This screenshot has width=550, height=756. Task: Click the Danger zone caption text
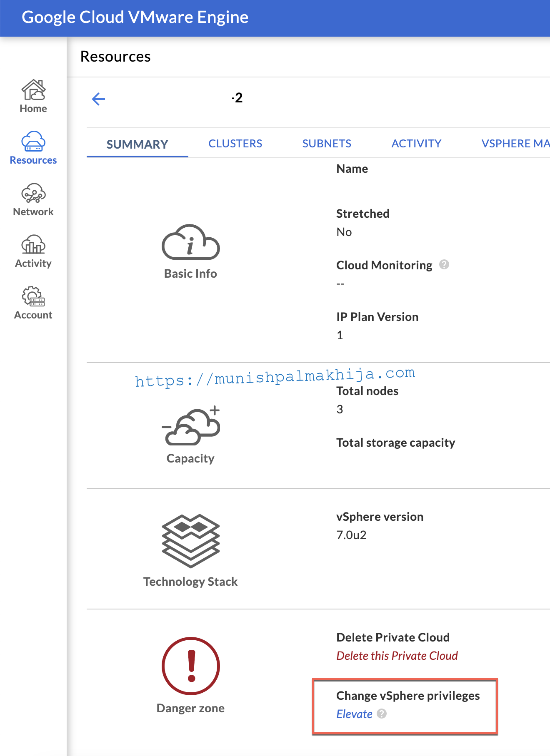(190, 708)
